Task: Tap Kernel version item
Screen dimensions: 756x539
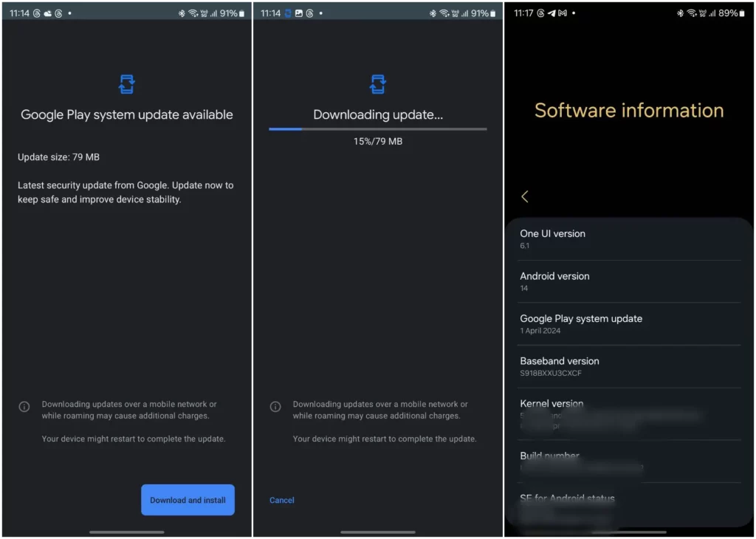Action: pos(629,413)
